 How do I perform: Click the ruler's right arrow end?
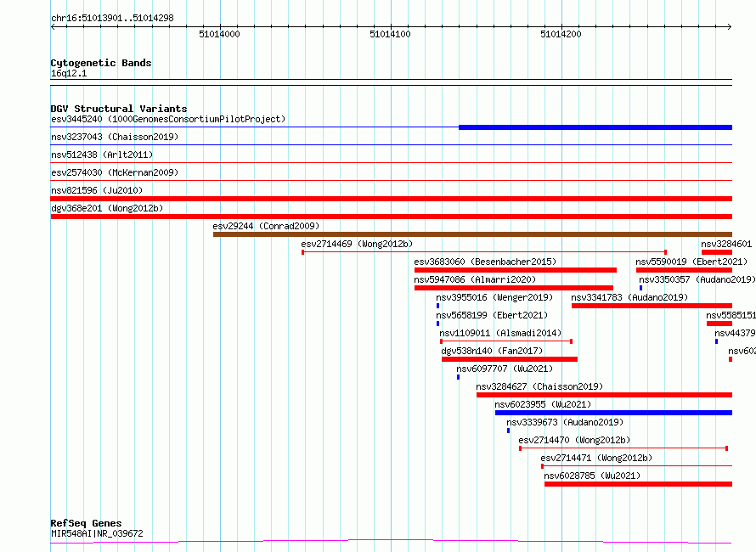click(x=730, y=27)
